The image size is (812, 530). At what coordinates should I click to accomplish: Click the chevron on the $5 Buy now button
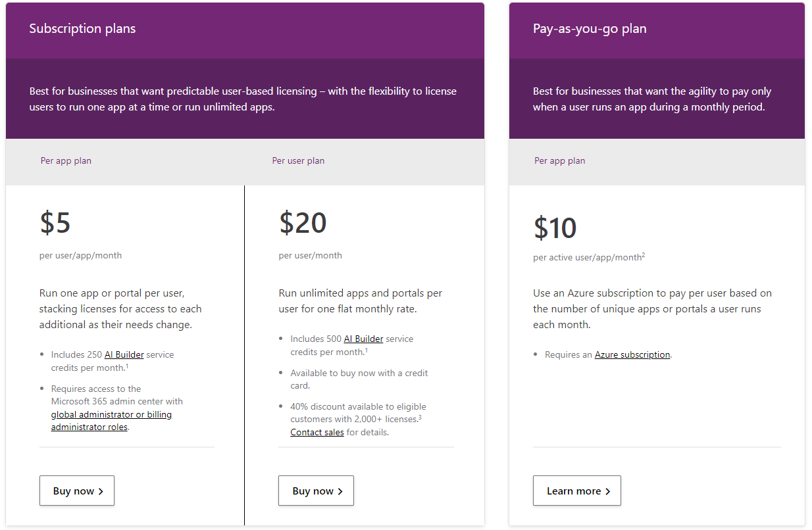[101, 491]
